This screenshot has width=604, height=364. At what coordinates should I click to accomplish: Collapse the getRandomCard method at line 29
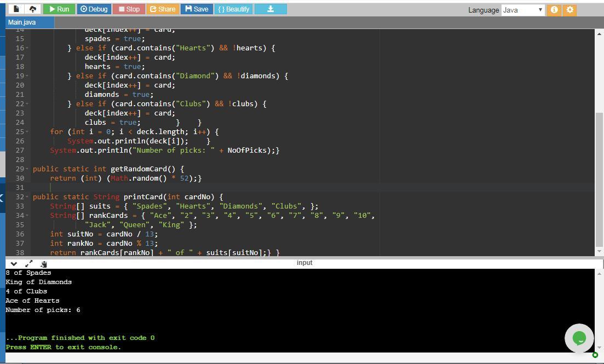tap(27, 169)
